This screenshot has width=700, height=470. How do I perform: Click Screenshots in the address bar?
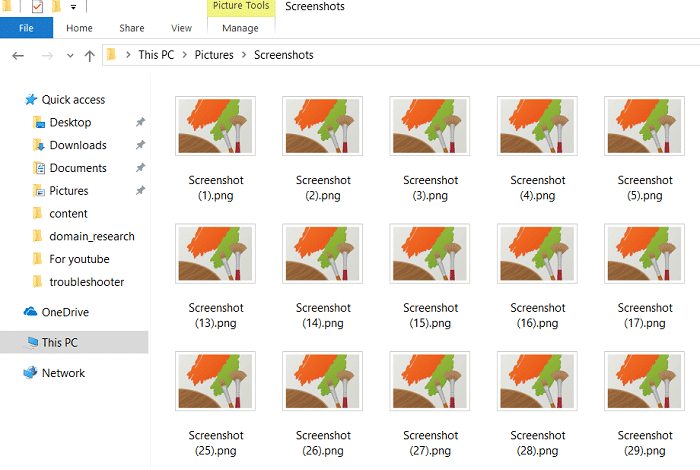283,54
